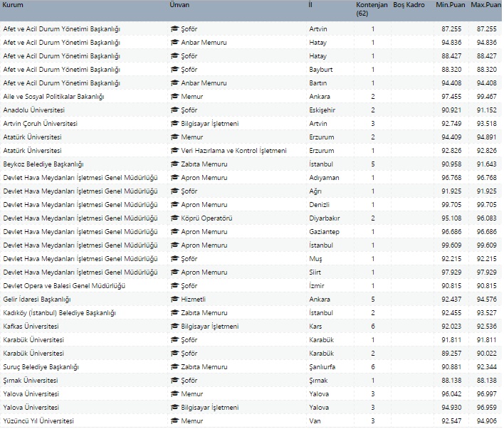504x429 pixels.
Task: Click min score value 89.257
Action: 451,354
